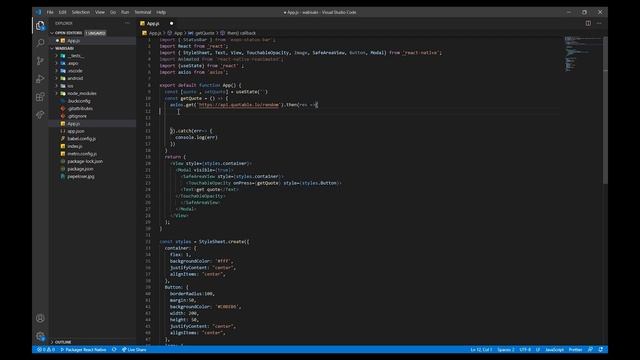640x360 pixels.
Task: Open the Edit menu
Action: pyautogui.click(x=62, y=12)
